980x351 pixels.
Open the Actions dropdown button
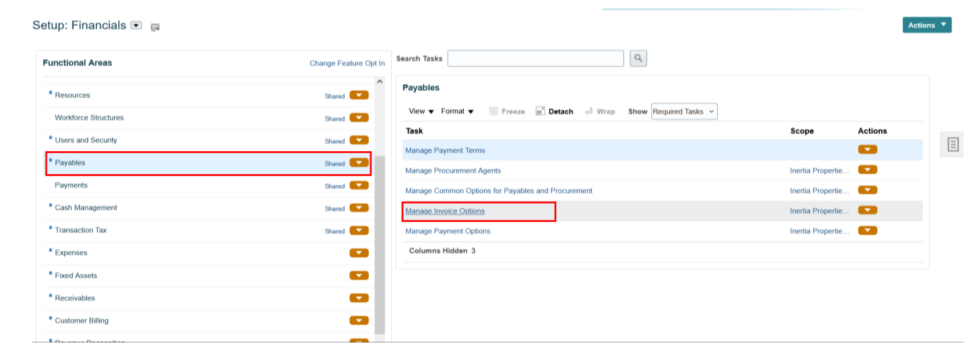[x=926, y=25]
